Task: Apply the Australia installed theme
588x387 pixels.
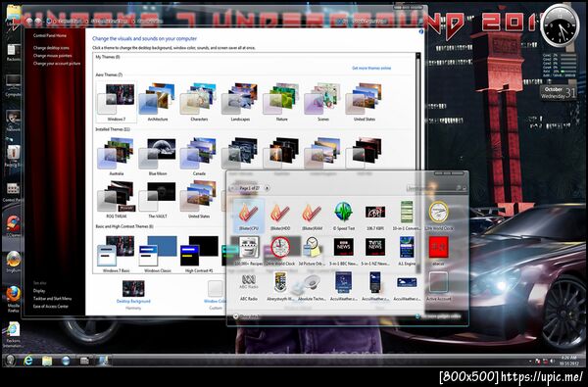Action: coord(117,156)
